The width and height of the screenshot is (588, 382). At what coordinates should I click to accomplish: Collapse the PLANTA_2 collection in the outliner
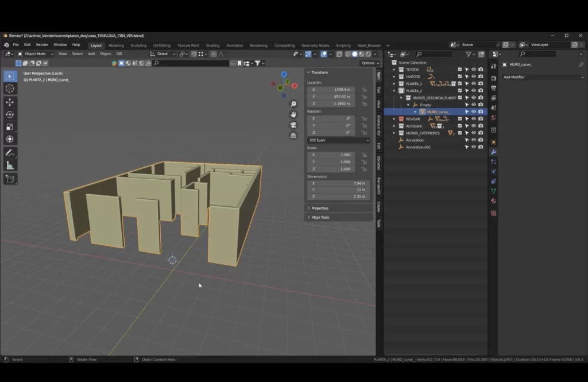pyautogui.click(x=394, y=91)
